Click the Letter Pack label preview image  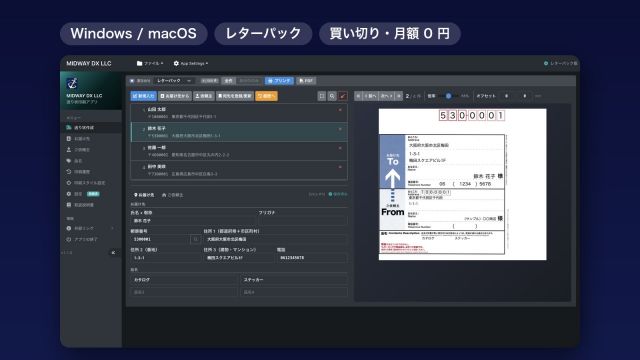point(462,184)
